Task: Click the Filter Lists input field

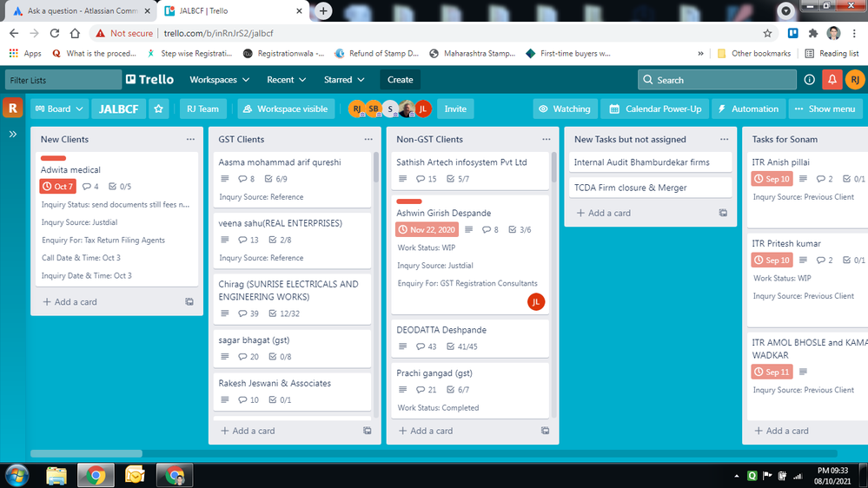Action: pos(63,80)
